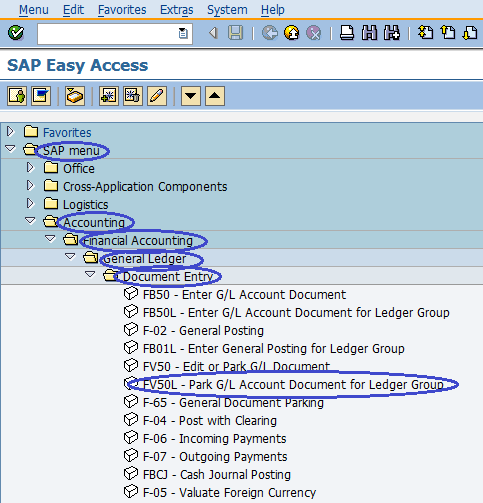
Task: Select the Logistics folder label
Action: pyautogui.click(x=86, y=205)
